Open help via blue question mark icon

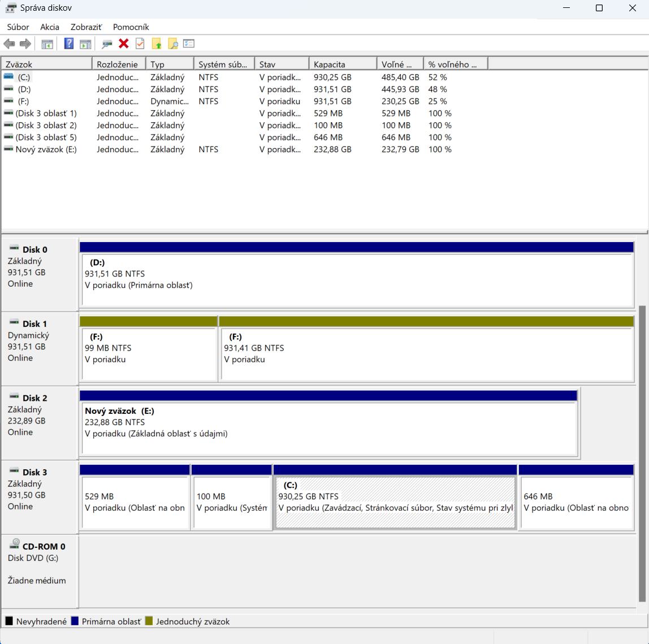pyautogui.click(x=69, y=44)
